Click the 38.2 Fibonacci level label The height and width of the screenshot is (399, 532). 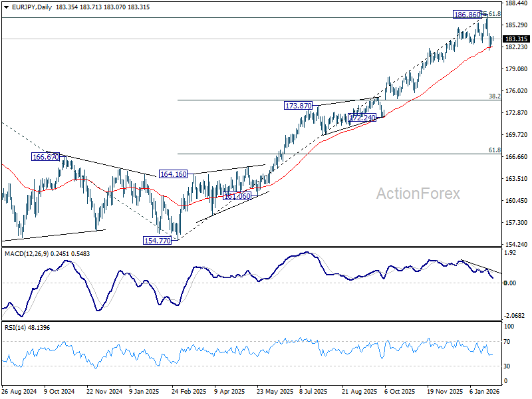pyautogui.click(x=494, y=96)
